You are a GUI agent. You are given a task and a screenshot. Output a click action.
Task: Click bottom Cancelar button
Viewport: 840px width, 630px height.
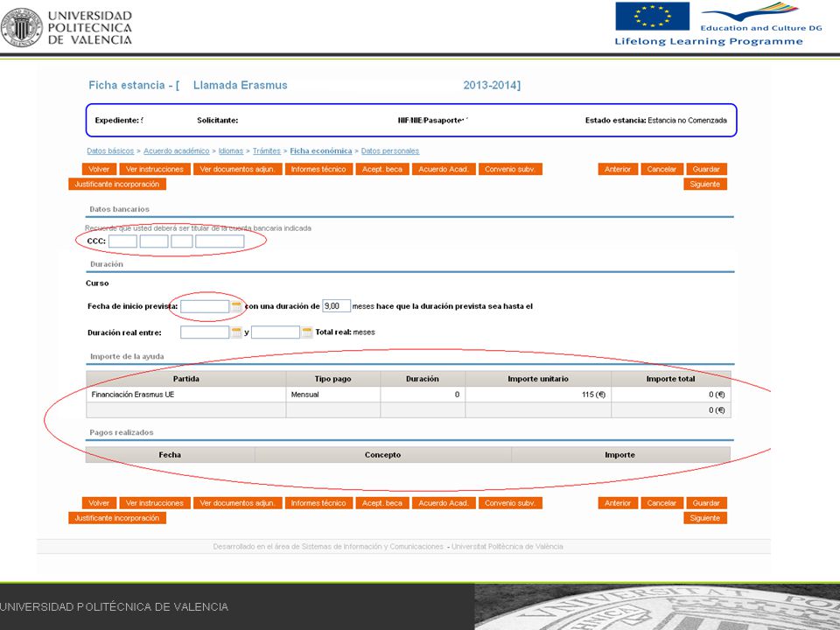661,503
